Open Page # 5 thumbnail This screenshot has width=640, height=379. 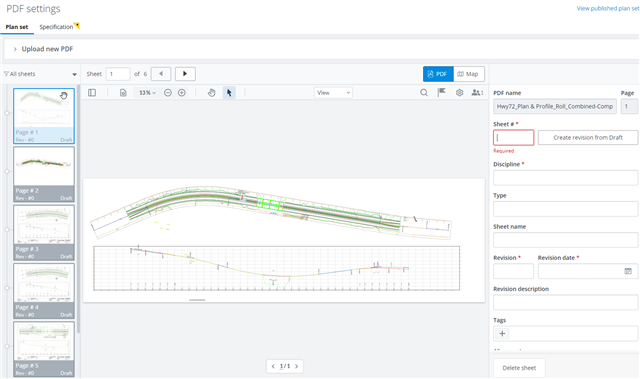44,349
